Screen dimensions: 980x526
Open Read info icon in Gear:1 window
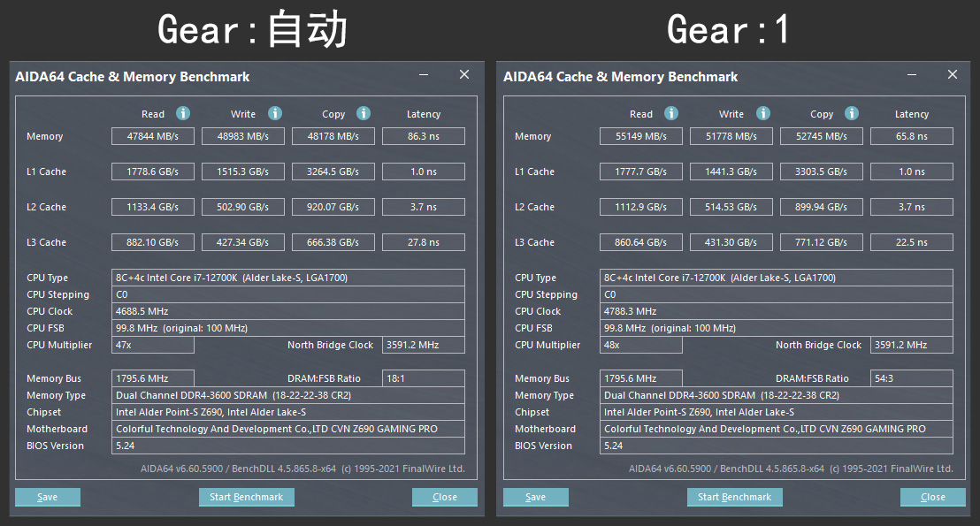671,113
